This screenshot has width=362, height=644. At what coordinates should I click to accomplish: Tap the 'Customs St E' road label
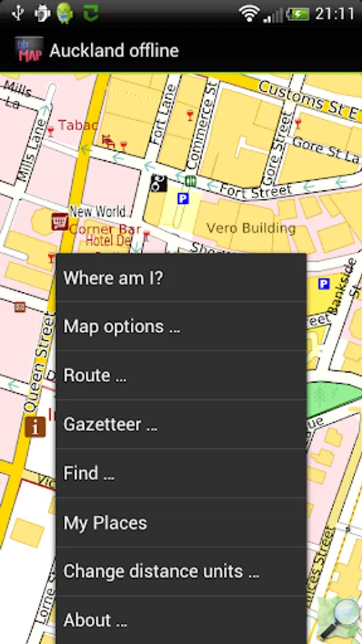[308, 99]
